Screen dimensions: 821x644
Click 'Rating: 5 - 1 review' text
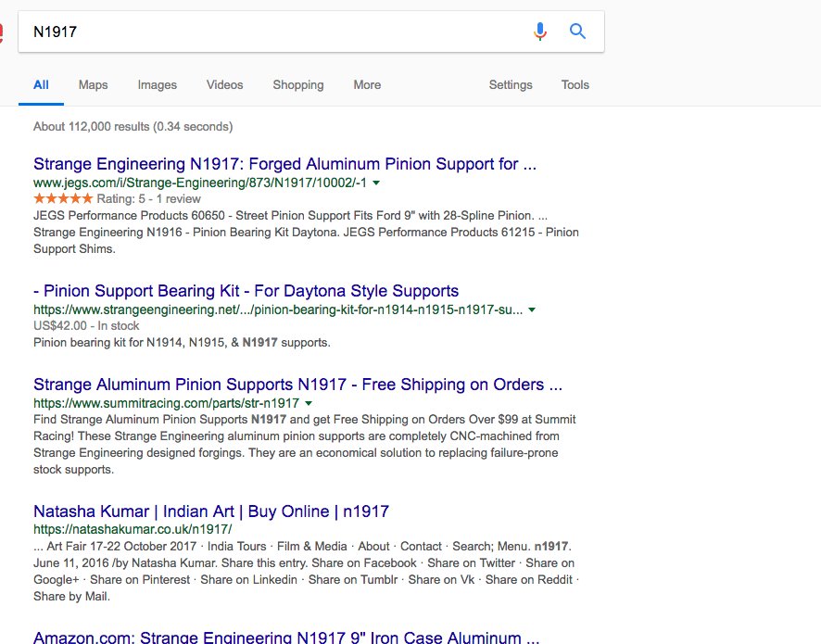tap(148, 199)
